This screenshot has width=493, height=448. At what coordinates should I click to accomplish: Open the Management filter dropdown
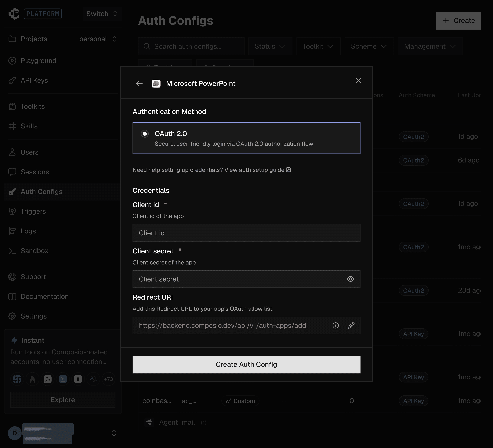pyautogui.click(x=430, y=46)
